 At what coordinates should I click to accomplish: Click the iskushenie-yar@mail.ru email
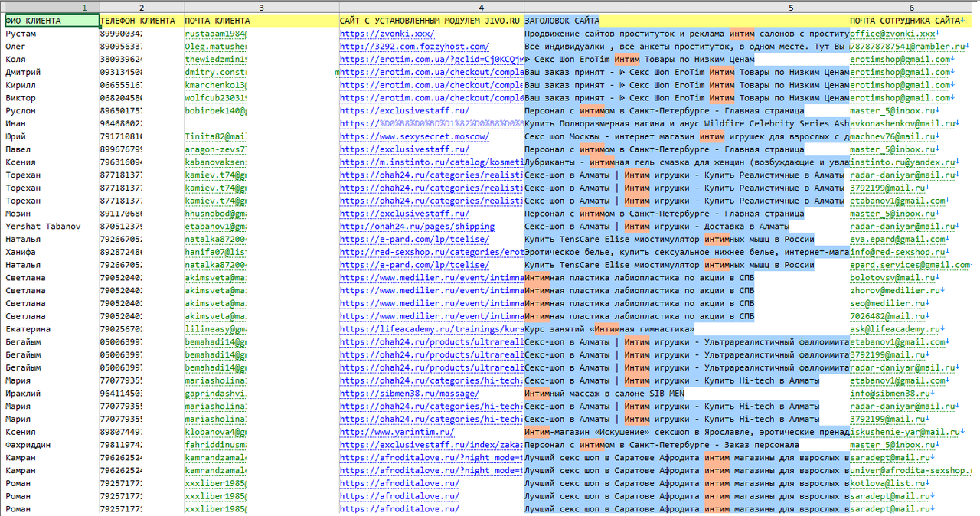[905, 432]
